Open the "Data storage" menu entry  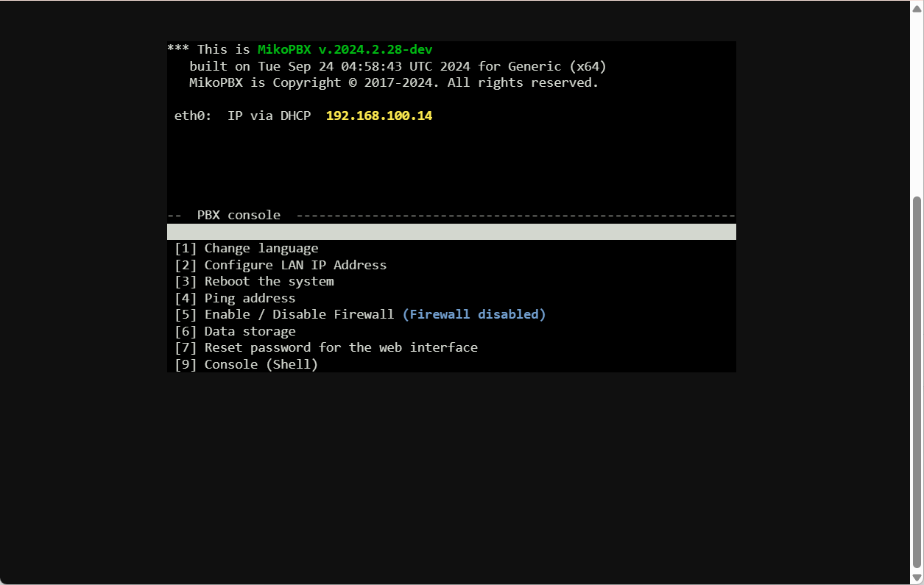250,331
